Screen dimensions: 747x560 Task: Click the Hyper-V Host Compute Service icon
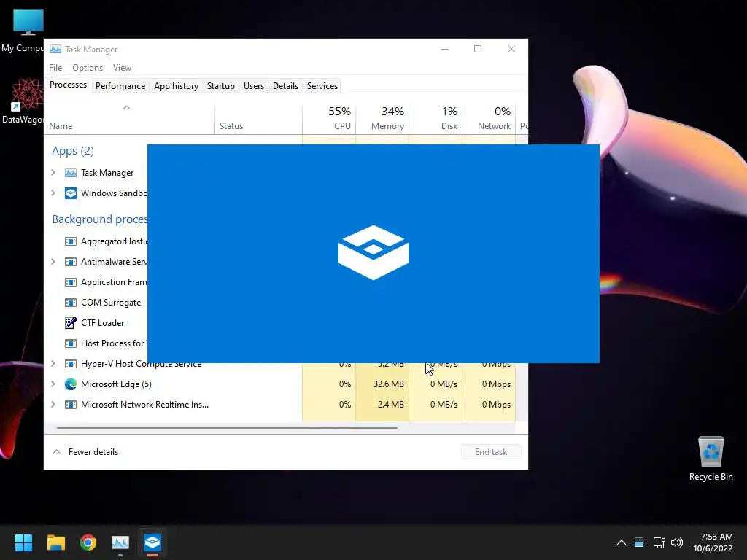71,364
